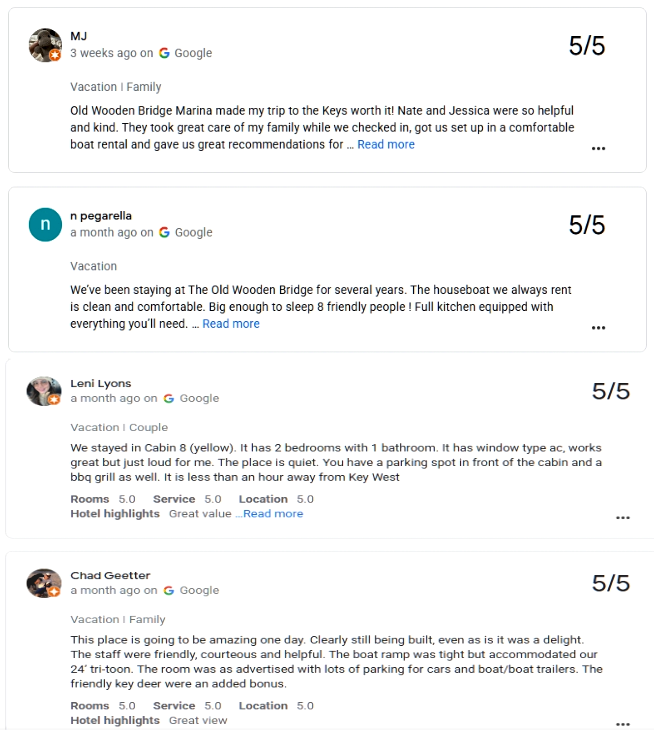
Task: Click reviewer name n pegarella
Action: point(100,216)
